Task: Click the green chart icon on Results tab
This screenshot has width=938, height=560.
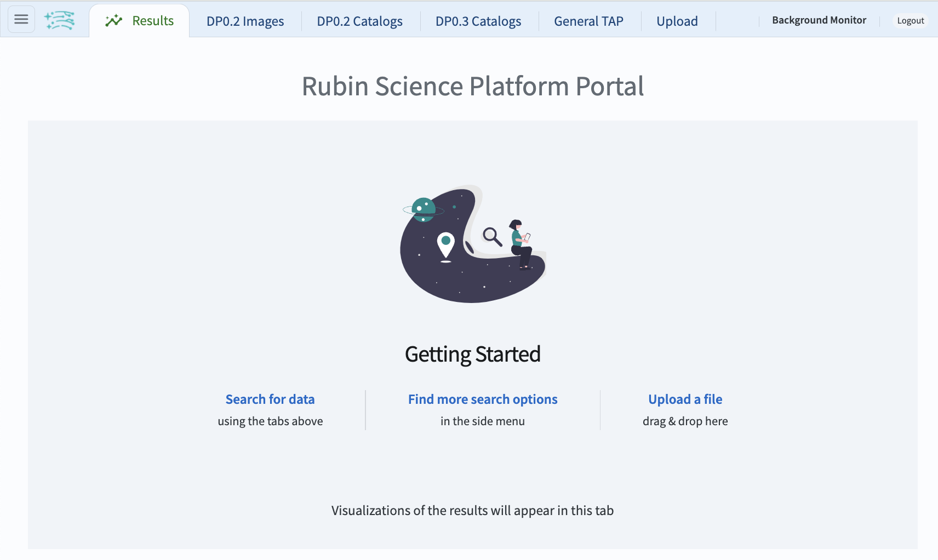Action: pos(113,20)
